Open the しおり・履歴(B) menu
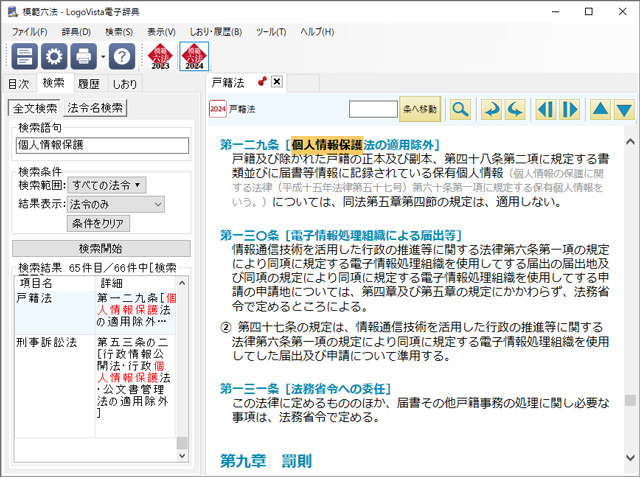The width and height of the screenshot is (640, 478). pyautogui.click(x=216, y=32)
